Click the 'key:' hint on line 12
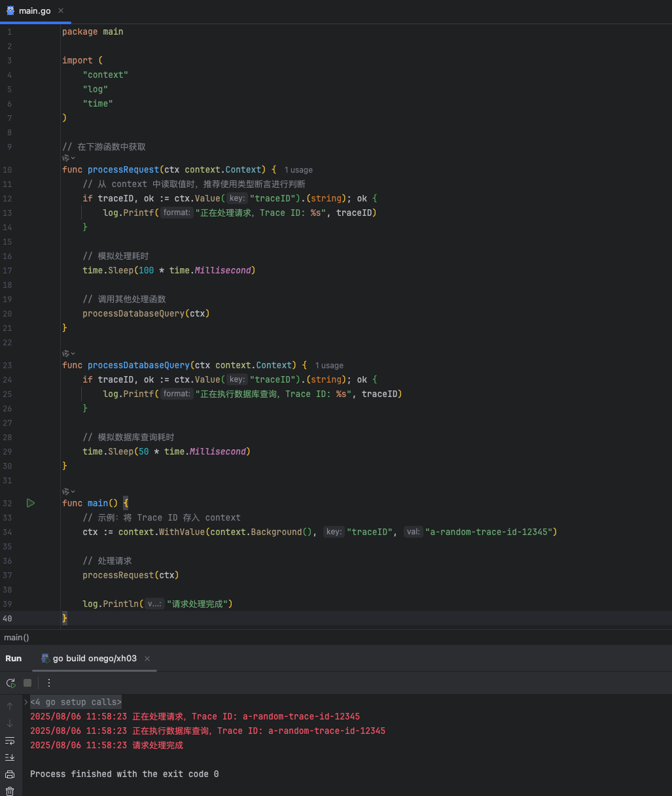The image size is (672, 796). click(x=237, y=198)
